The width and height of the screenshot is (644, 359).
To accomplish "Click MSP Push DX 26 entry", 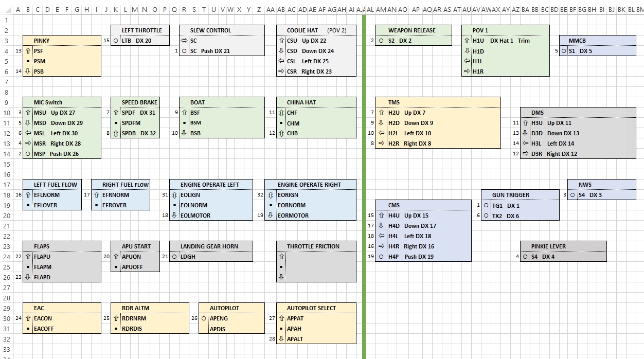I will 66,154.
